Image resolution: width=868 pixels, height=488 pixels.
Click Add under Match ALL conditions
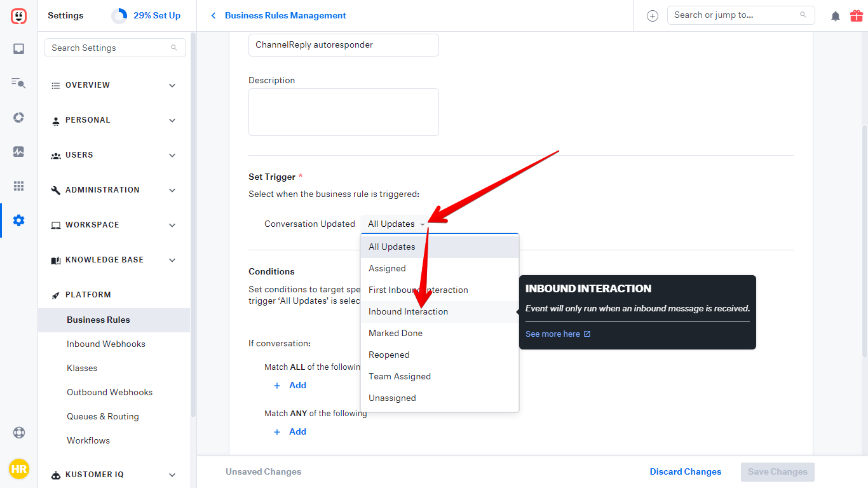pyautogui.click(x=298, y=385)
